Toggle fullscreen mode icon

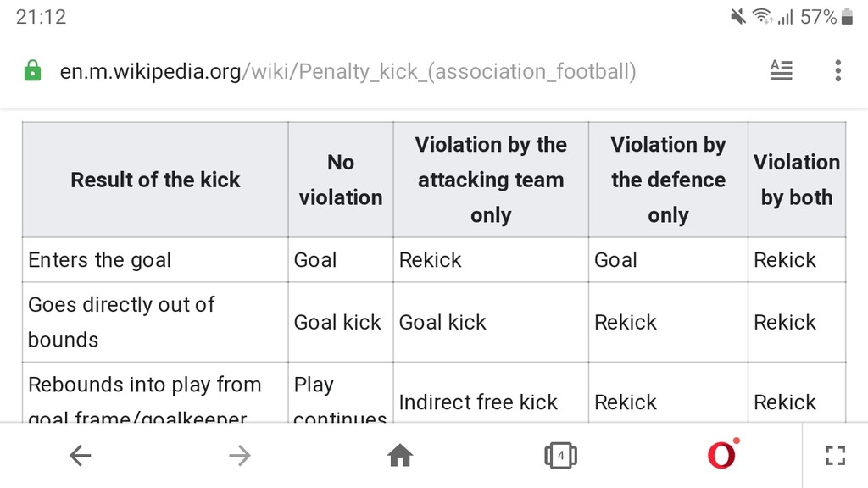click(835, 456)
